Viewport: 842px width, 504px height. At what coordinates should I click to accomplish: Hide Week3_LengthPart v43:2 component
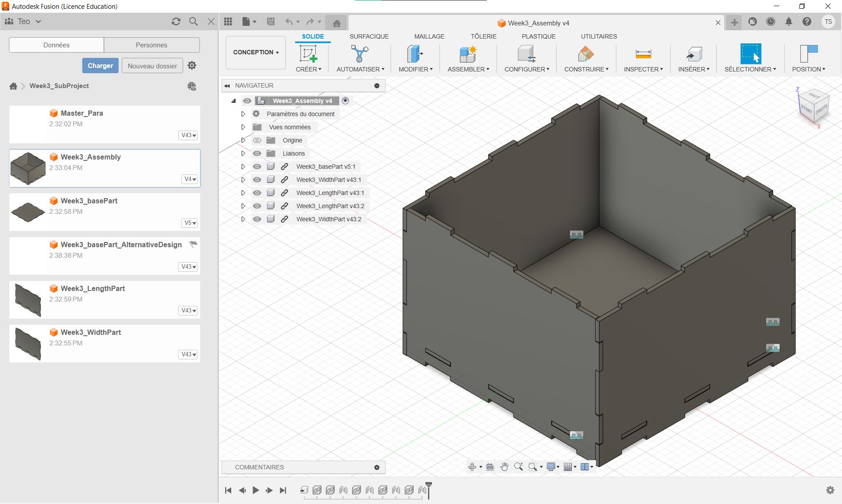click(257, 206)
